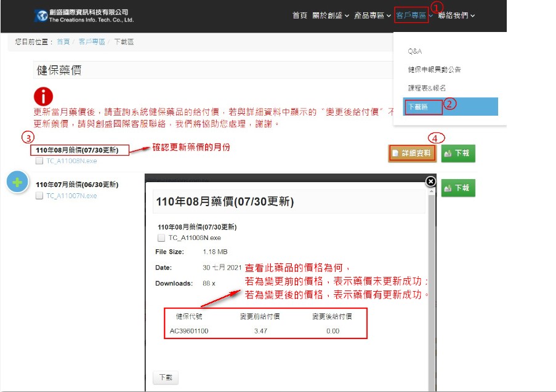The height and width of the screenshot is (392, 556).
Task: Click the popup scrollbar up arrow
Action: pyautogui.click(x=432, y=191)
